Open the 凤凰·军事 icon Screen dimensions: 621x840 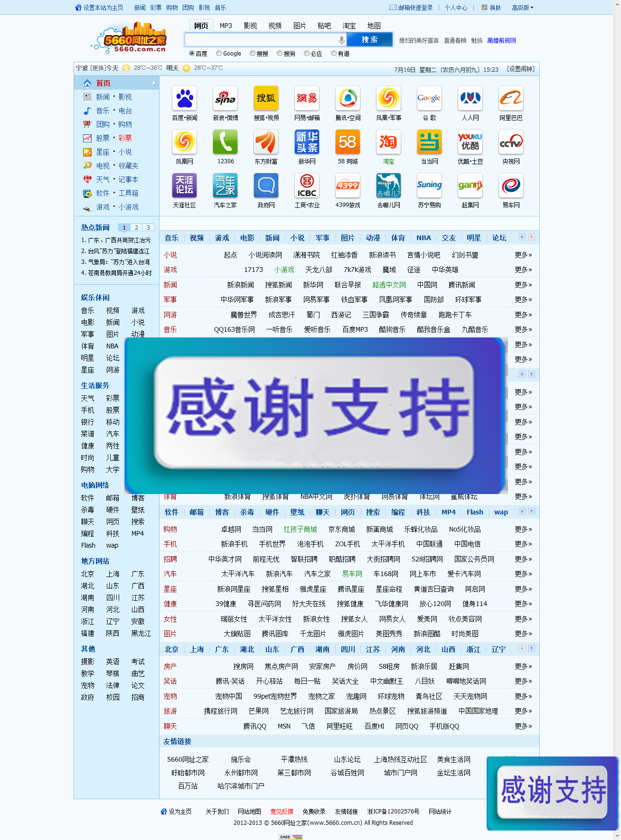tap(389, 98)
